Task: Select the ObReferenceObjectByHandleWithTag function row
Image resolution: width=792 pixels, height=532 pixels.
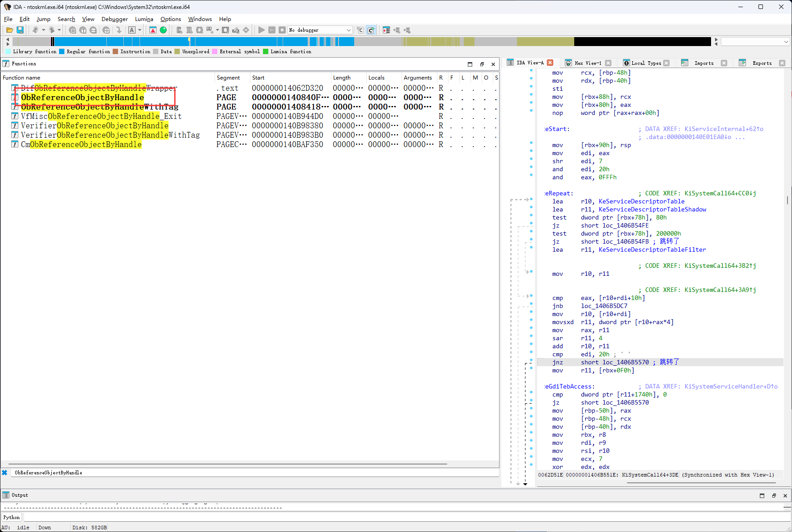Action: tap(250, 107)
